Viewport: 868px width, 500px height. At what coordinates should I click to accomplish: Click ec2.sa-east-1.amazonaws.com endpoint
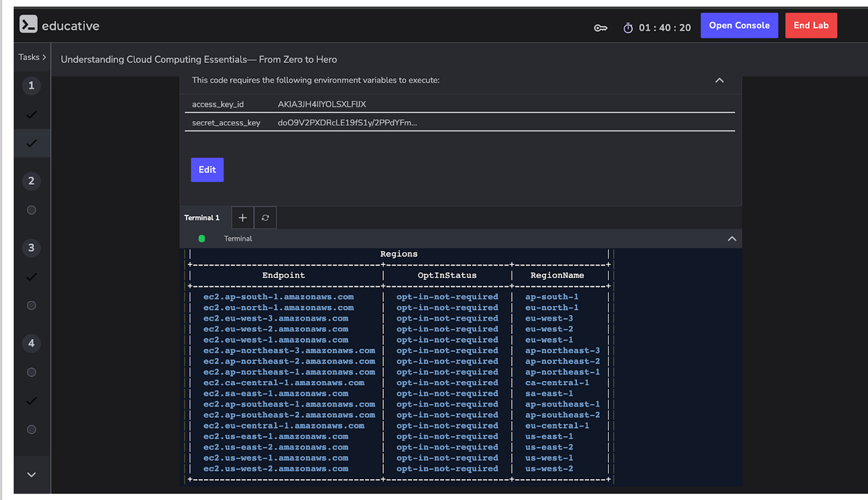(276, 394)
